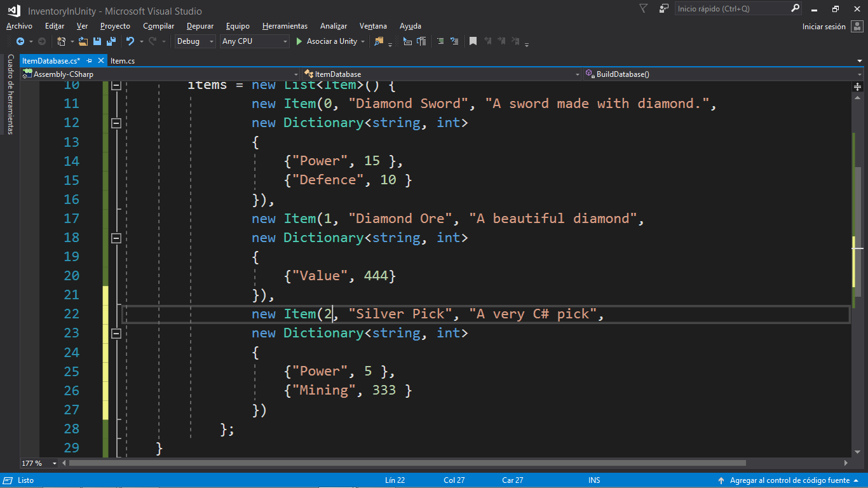868x488 pixels.
Task: Open the Asociar a Unity dropdown arrow
Action: click(x=363, y=41)
